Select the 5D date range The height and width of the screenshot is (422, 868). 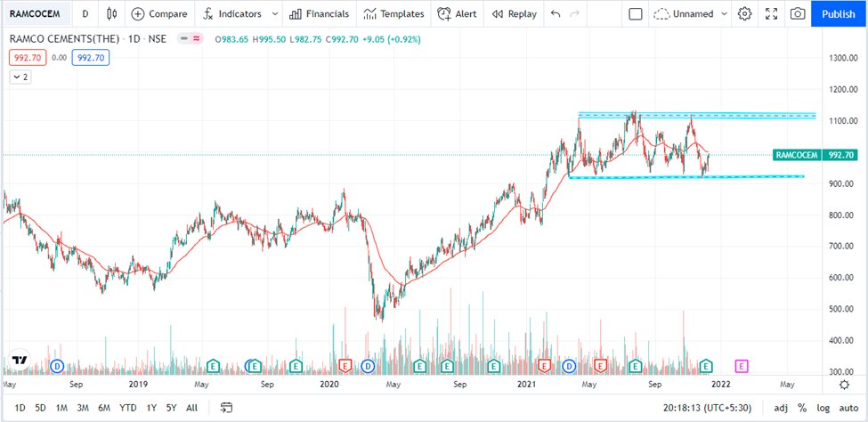click(x=40, y=408)
